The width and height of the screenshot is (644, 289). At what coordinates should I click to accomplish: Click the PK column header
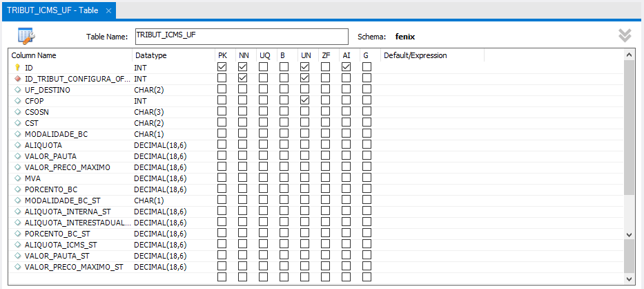(x=222, y=55)
